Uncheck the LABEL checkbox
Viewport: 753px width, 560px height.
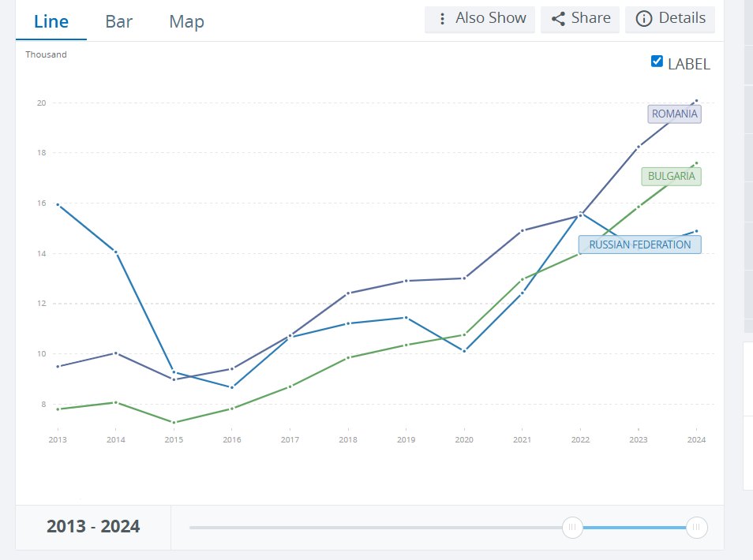click(x=657, y=62)
